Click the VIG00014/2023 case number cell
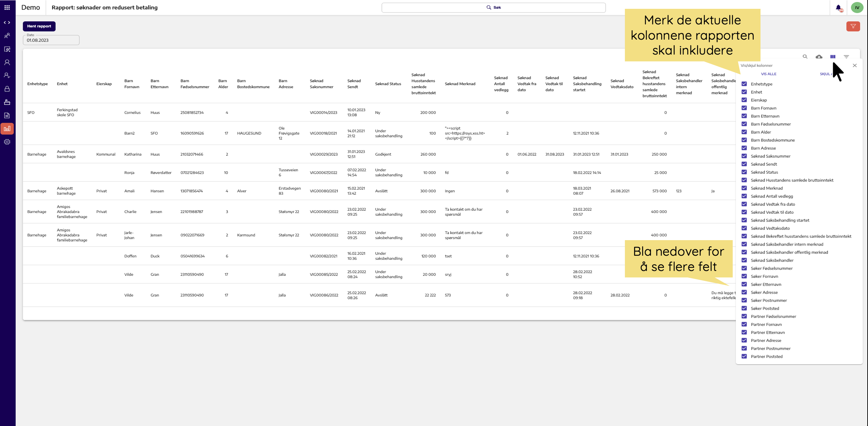The image size is (868, 426). pyautogui.click(x=323, y=113)
